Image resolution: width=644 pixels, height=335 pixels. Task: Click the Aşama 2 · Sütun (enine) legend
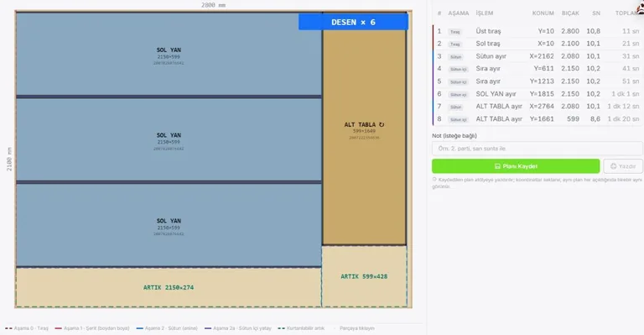(x=167, y=328)
